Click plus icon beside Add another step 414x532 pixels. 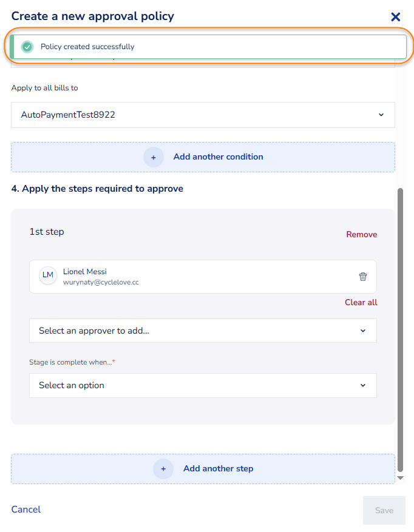[x=163, y=468]
